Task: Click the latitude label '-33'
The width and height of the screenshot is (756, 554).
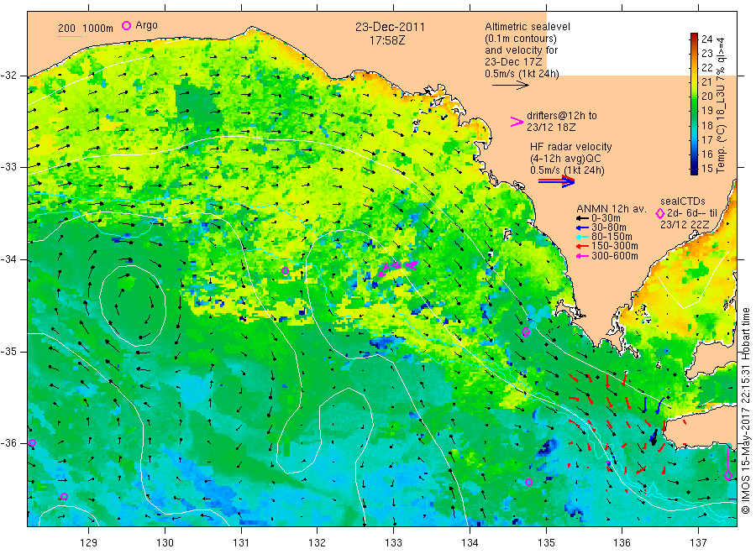Action: tap(8, 167)
